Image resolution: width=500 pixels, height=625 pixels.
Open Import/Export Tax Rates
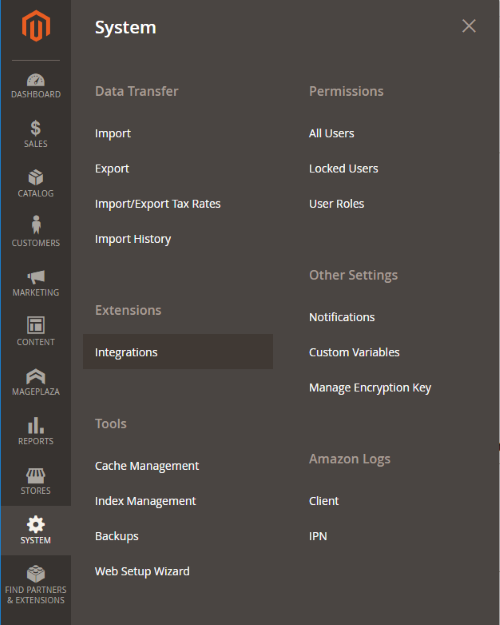157,204
